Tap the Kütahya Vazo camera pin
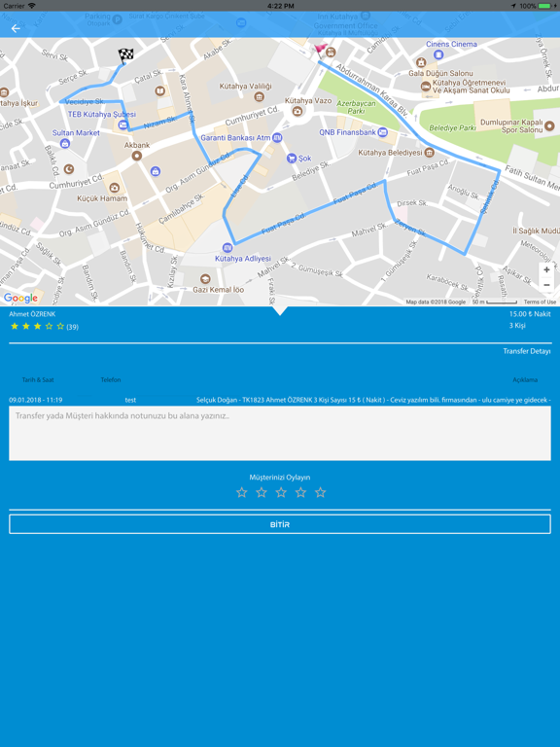 coord(297,112)
